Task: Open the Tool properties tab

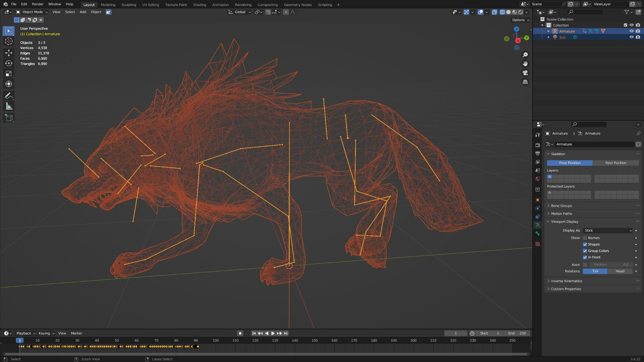Action: pos(538,134)
